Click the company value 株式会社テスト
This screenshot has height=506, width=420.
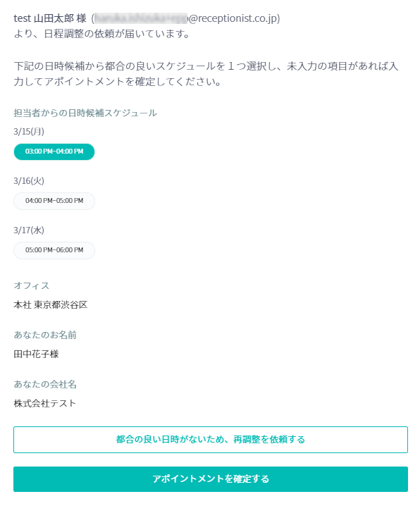coord(45,403)
